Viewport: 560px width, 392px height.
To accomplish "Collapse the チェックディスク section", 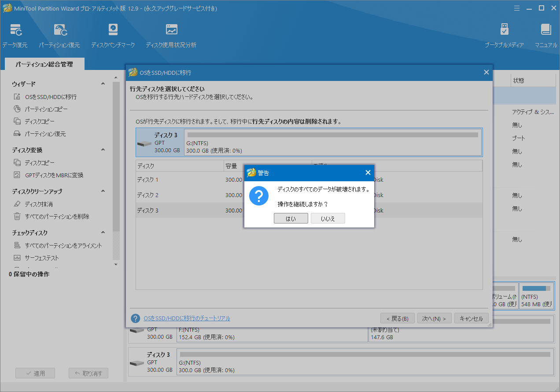I will pyautogui.click(x=103, y=233).
